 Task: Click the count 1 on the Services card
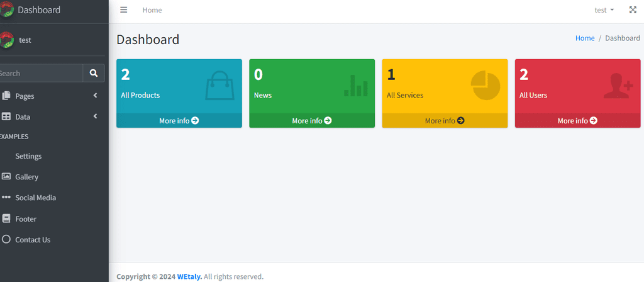391,75
